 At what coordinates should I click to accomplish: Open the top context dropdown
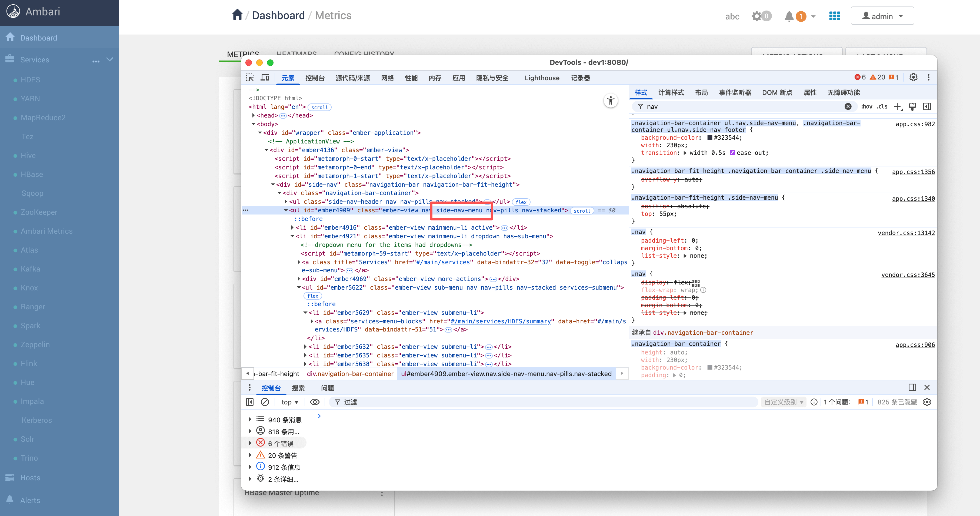(x=290, y=402)
